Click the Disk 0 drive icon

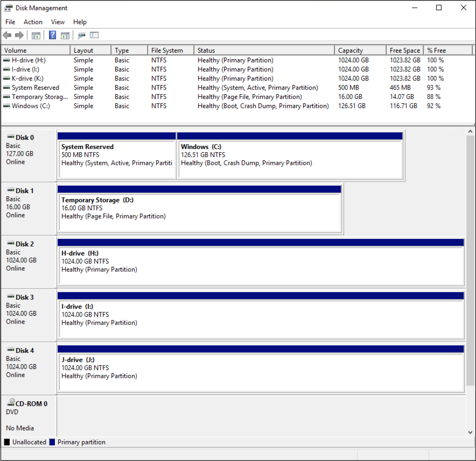pos(11,137)
